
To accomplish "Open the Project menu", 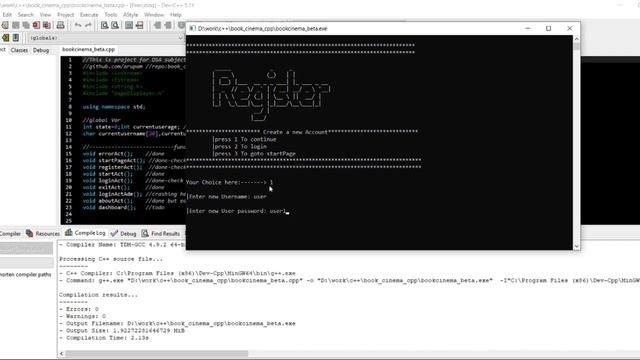I will (65, 15).
